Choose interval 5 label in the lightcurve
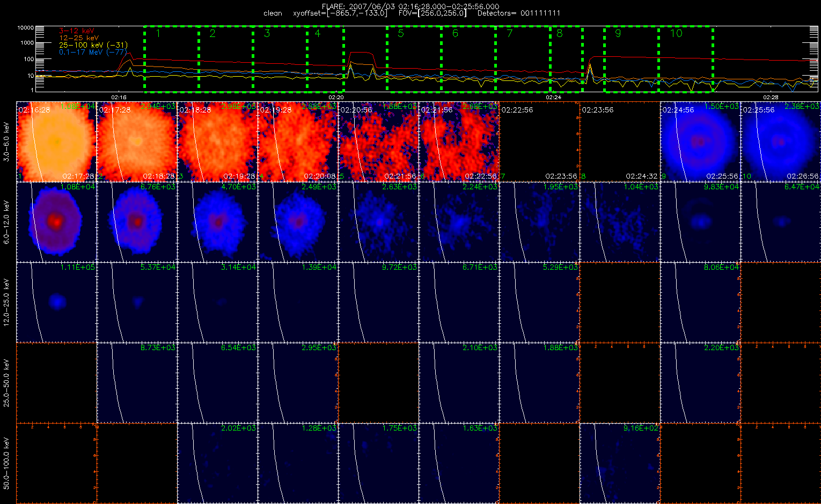Image resolution: width=821 pixels, height=504 pixels. pyautogui.click(x=401, y=33)
